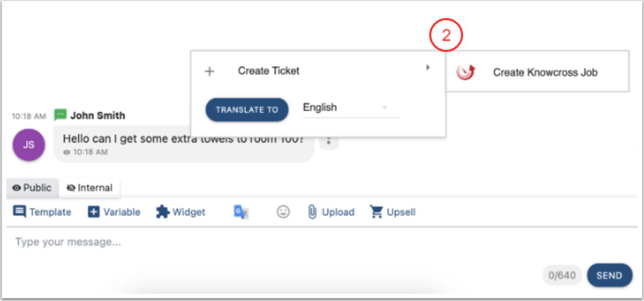Open the three-dot message options menu
The image size is (644, 301).
(329, 141)
